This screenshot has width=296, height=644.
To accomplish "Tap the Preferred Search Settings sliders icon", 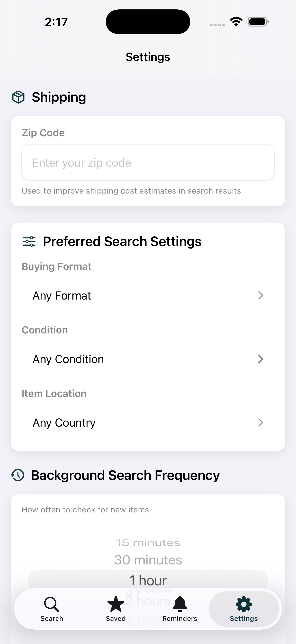I will click(x=29, y=242).
